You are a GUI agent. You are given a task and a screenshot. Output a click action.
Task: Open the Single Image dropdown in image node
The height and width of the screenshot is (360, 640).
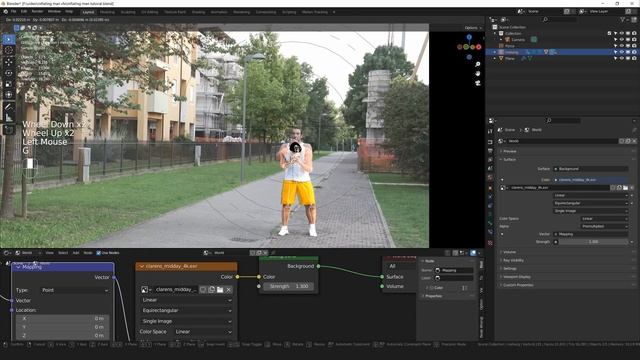coord(186,321)
